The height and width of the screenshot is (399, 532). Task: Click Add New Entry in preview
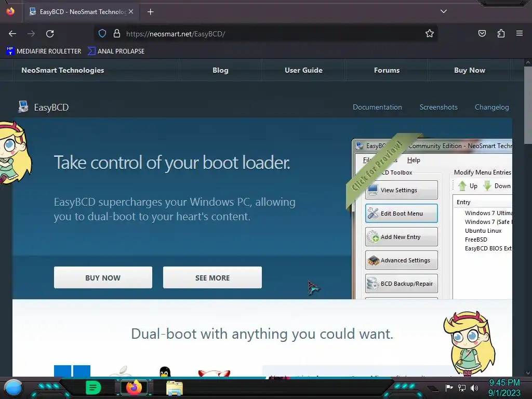tap(402, 237)
